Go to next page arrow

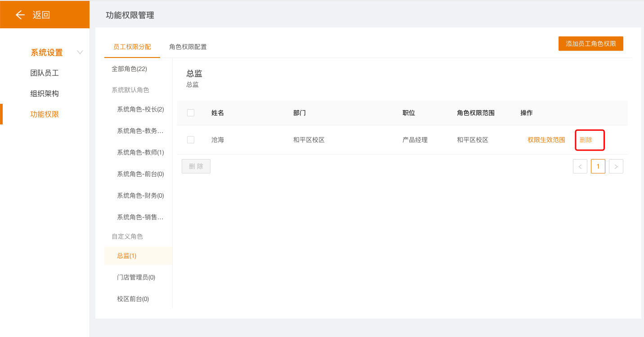[x=616, y=166]
